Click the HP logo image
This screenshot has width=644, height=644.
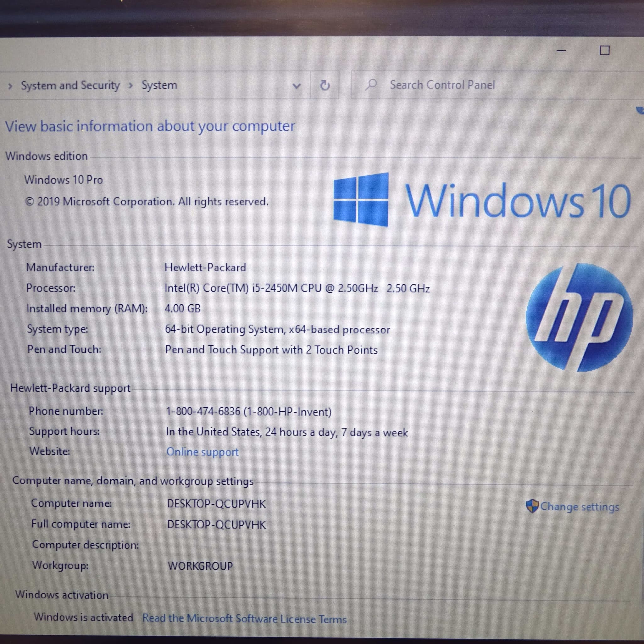pyautogui.click(x=579, y=317)
